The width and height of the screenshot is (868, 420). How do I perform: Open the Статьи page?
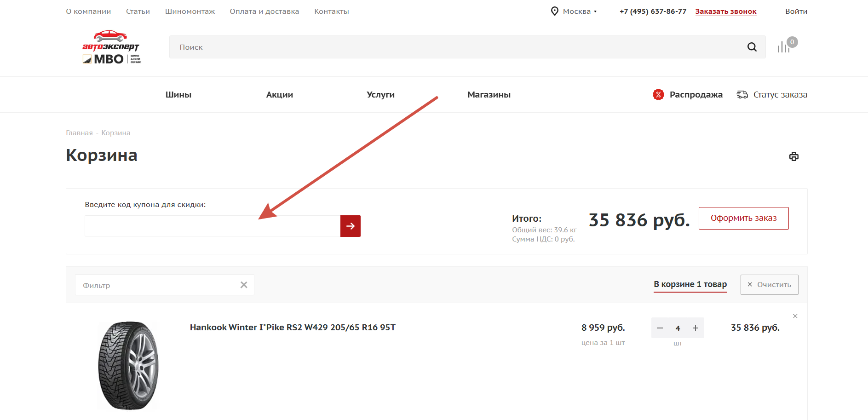coord(138,12)
